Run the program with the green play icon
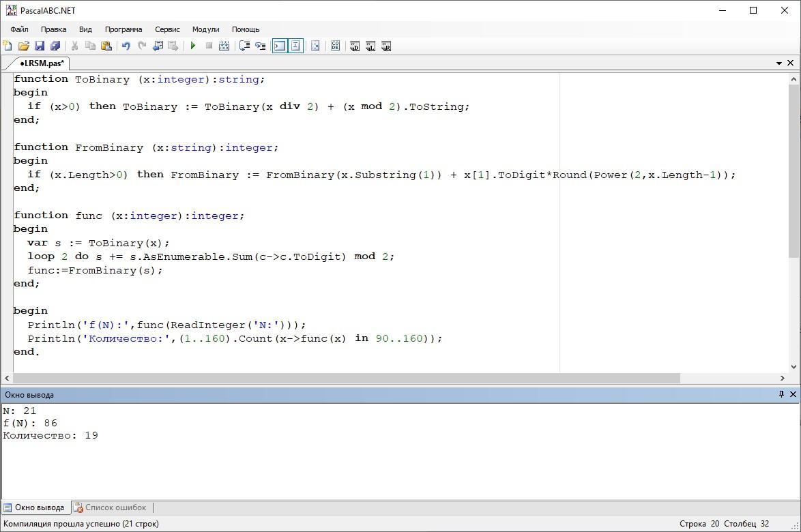Screen dimensions: 801x532 click(x=193, y=46)
